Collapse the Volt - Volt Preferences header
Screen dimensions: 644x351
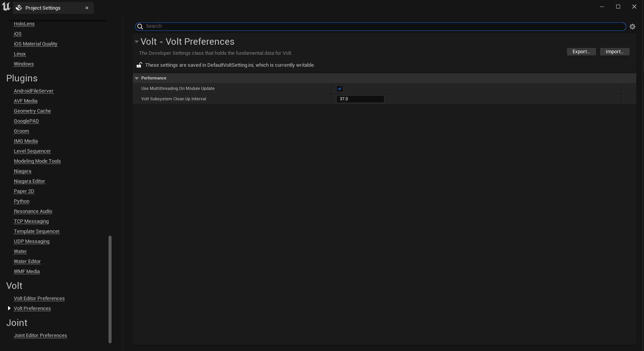tap(136, 42)
